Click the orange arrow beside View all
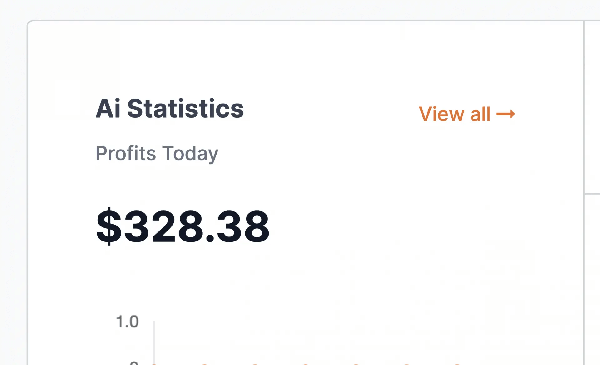 [x=505, y=114]
